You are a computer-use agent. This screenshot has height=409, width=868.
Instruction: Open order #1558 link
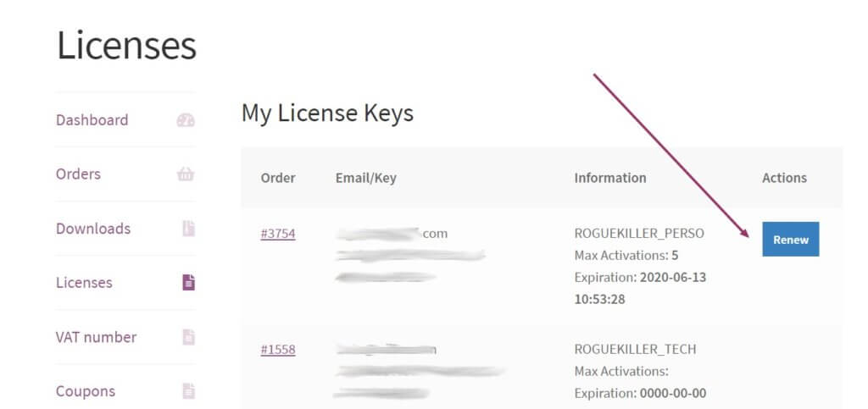coord(277,349)
